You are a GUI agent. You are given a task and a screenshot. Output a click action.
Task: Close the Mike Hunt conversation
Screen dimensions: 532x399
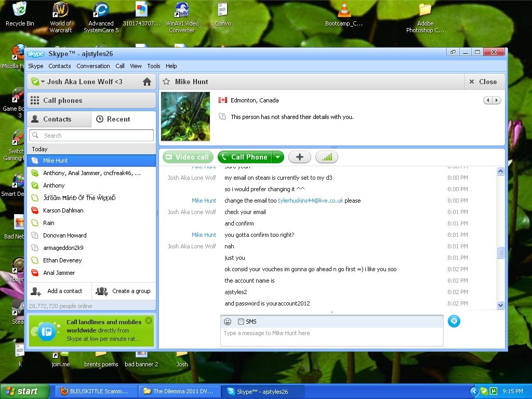484,82
